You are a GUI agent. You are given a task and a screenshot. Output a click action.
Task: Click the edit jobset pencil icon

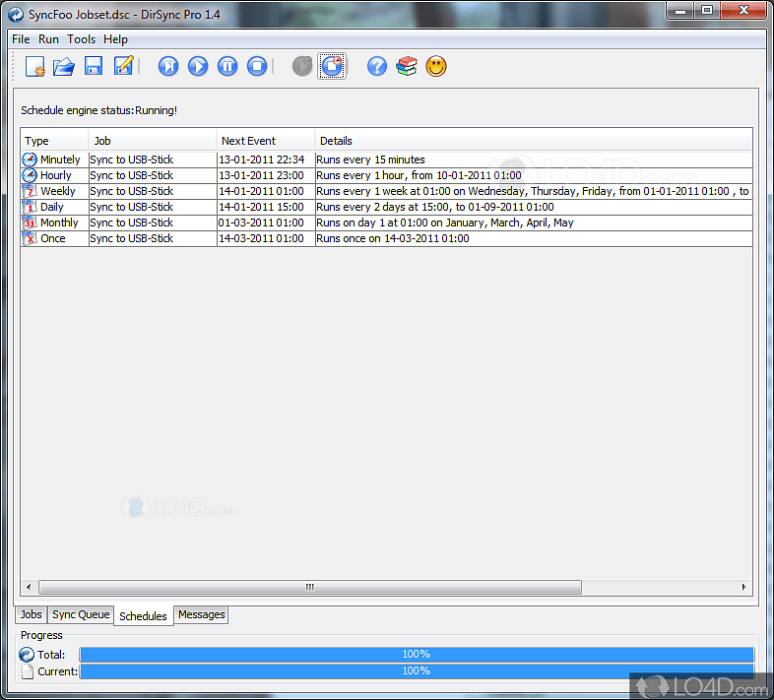[123, 66]
